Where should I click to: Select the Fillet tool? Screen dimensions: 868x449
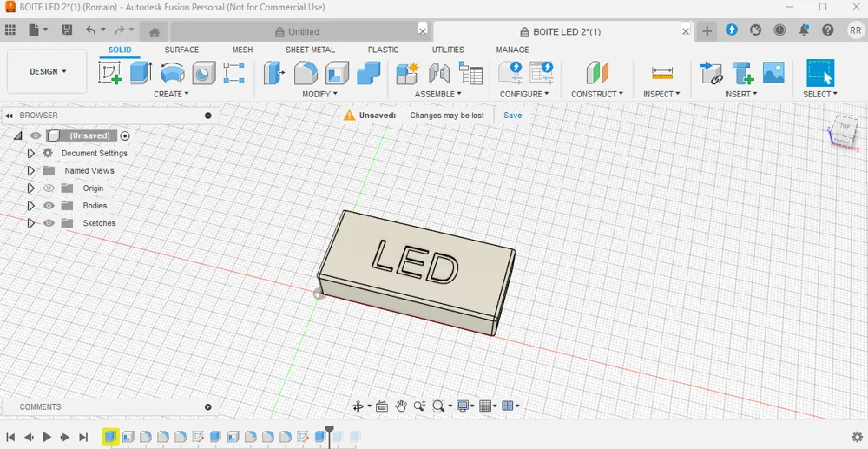click(306, 73)
